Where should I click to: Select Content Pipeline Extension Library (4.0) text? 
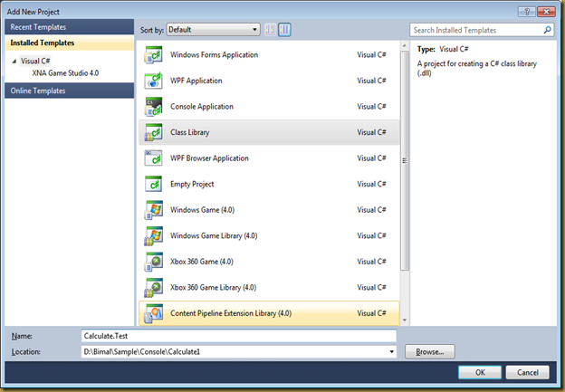click(x=231, y=313)
